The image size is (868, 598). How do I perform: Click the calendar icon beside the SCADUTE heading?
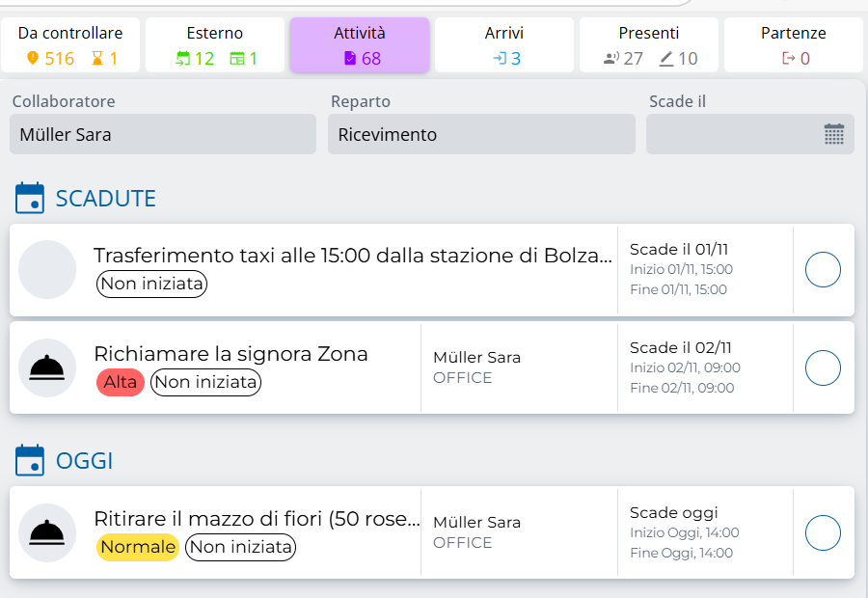coord(30,199)
